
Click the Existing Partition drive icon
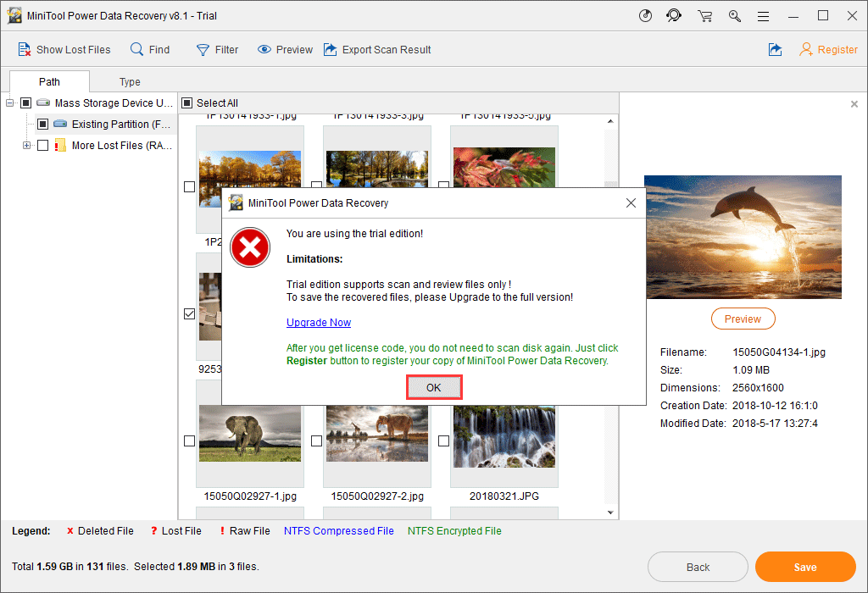pos(60,124)
